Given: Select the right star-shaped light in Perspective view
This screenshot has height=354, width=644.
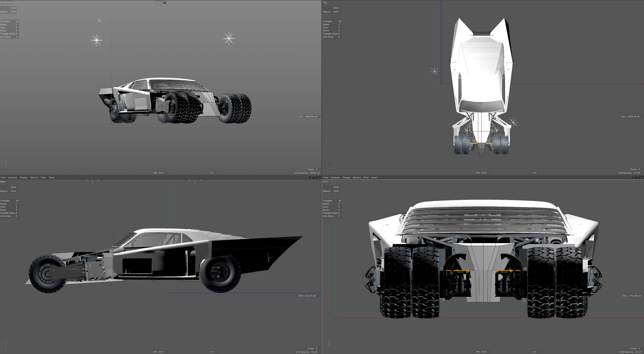Looking at the screenshot, I should [x=229, y=38].
